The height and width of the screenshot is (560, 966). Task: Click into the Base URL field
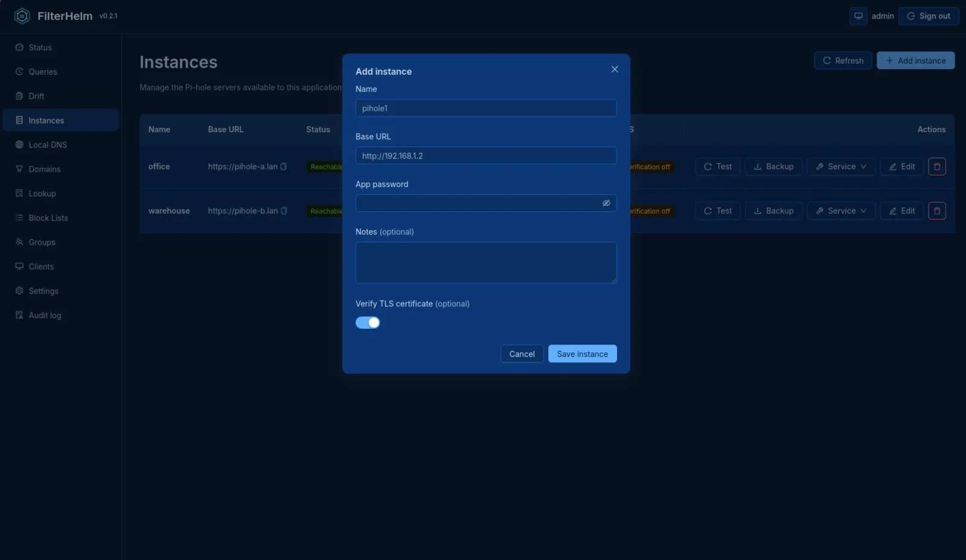coord(486,156)
